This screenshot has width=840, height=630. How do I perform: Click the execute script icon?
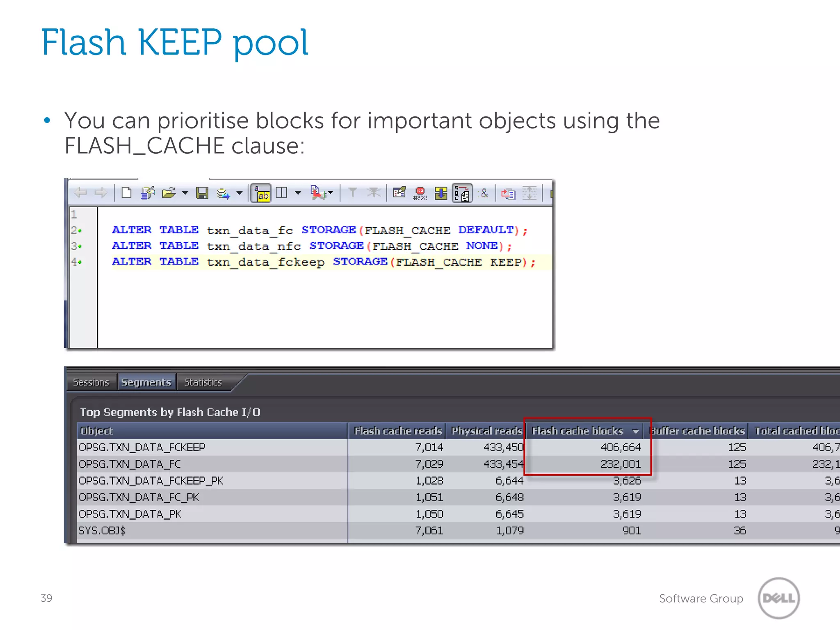coord(318,193)
